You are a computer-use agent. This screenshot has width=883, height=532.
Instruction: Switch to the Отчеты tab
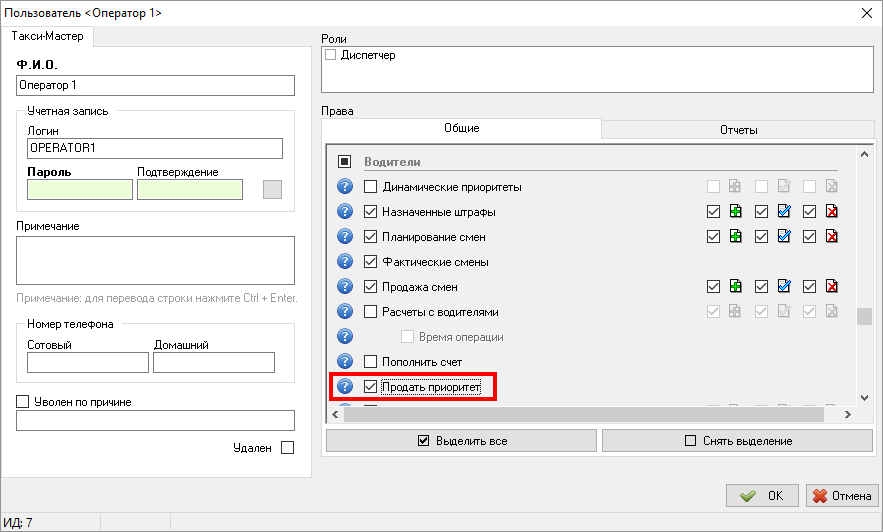click(738, 130)
